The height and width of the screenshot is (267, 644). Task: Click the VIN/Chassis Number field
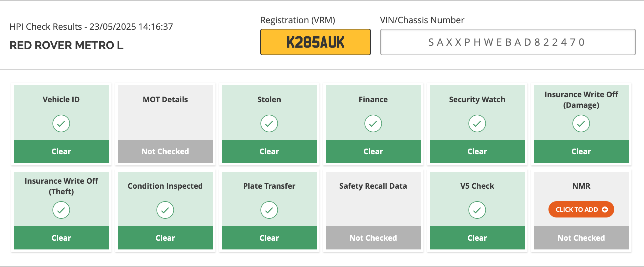point(508,42)
